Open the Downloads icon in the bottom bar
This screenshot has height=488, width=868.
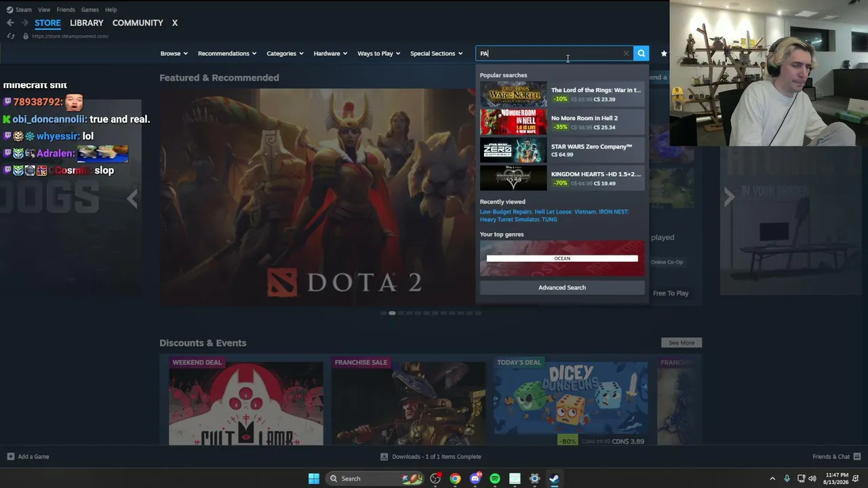pyautogui.click(x=384, y=457)
